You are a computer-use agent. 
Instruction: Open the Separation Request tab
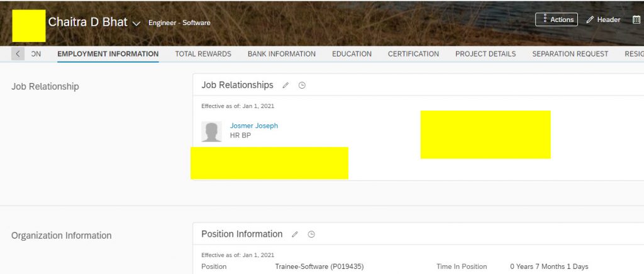point(570,54)
